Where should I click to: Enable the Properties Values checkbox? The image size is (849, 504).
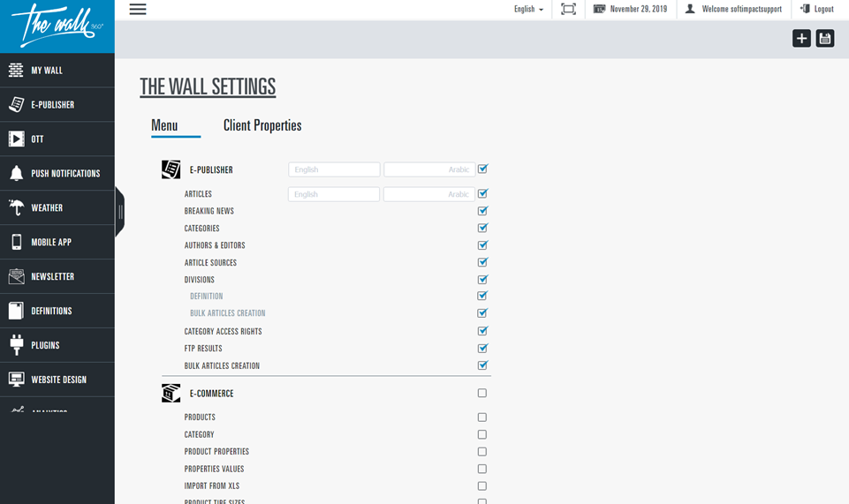pos(481,469)
